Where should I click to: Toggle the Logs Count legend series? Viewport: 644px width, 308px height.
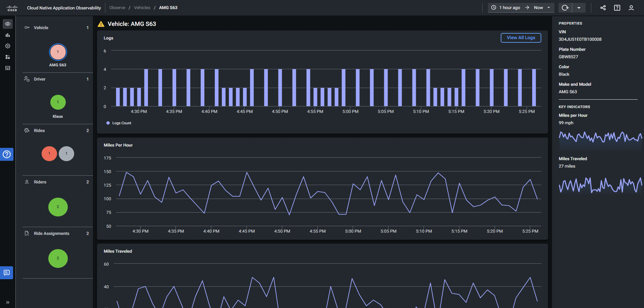(x=119, y=123)
